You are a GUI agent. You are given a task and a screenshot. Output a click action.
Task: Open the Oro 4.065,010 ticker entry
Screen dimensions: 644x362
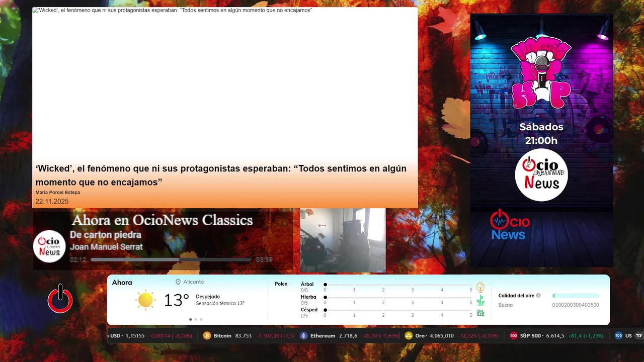451,336
